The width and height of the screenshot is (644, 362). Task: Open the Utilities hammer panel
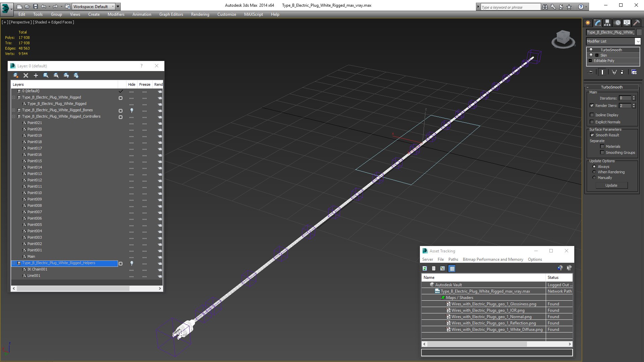coord(636,23)
